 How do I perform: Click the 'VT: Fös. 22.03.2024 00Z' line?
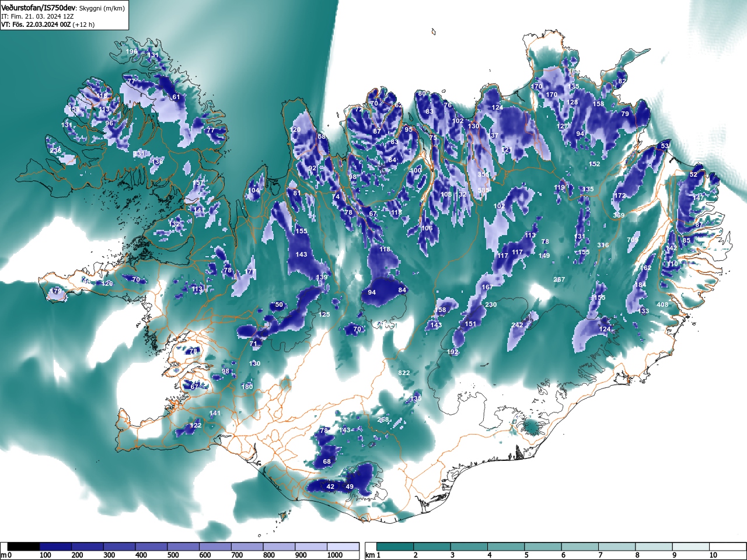(x=36, y=24)
